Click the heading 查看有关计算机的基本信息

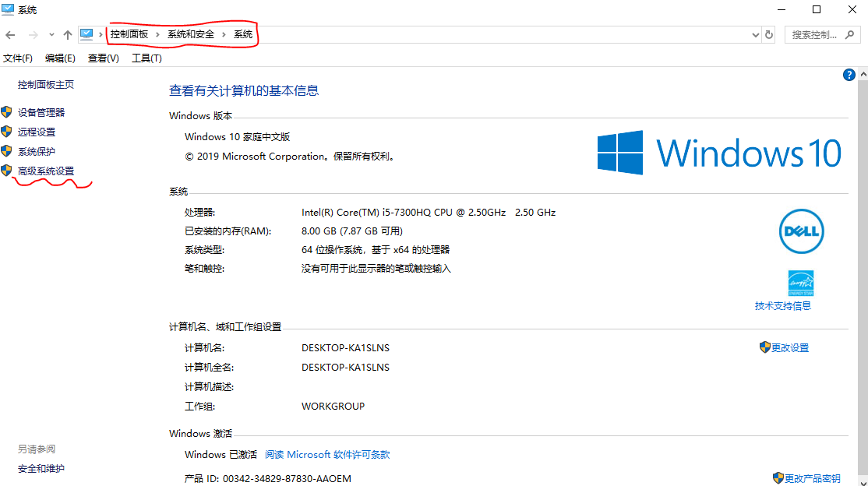244,91
